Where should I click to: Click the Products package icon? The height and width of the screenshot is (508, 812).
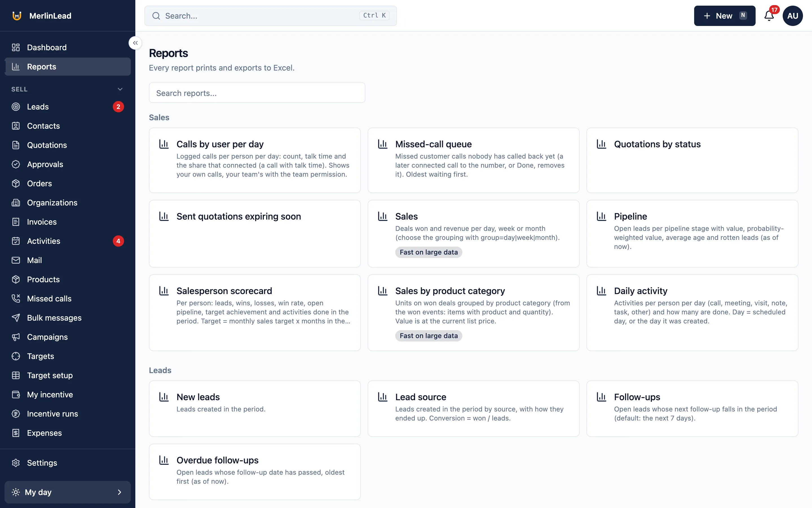pos(16,279)
